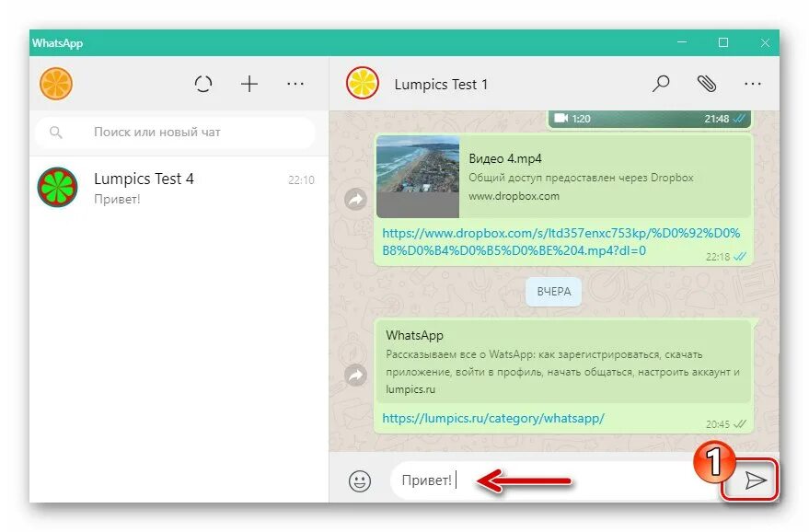The height and width of the screenshot is (532, 809).
Task: Click the www.dropbox.com domain text
Action: click(x=514, y=196)
